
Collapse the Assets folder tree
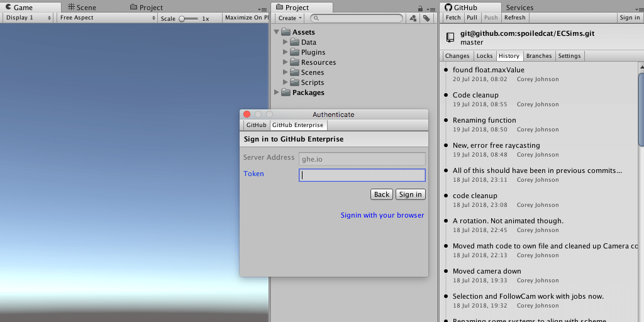[x=277, y=32]
